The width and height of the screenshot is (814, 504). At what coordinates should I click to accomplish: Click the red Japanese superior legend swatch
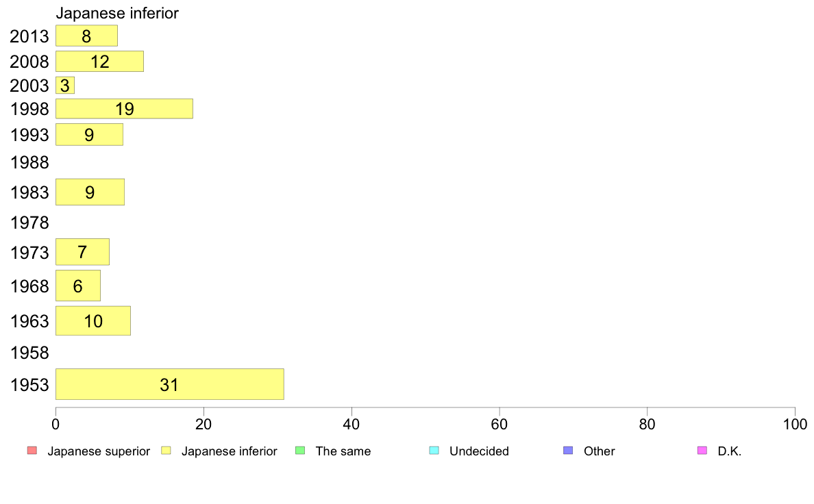point(32,451)
